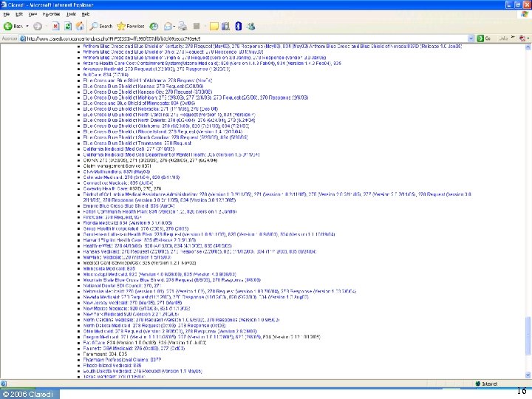The width and height of the screenshot is (532, 399).
Task: Open the National Dental EDI Council link
Action: click(122, 286)
